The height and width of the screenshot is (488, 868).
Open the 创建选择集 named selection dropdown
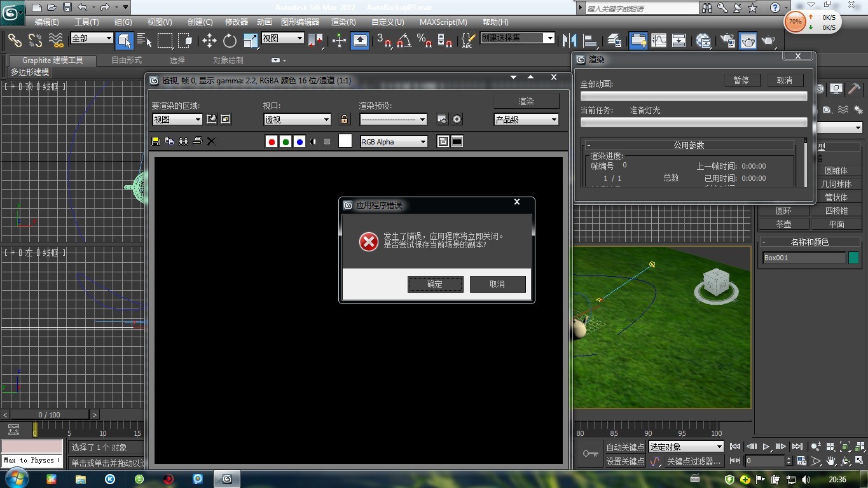coord(518,38)
